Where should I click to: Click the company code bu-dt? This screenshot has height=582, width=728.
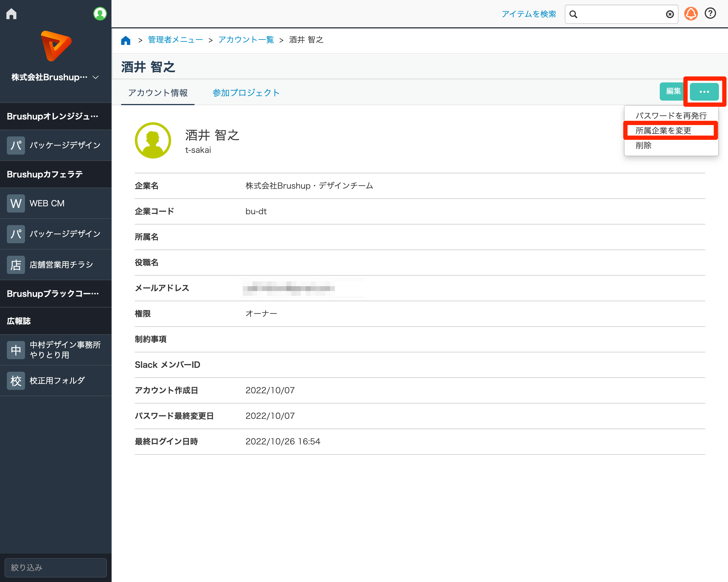(256, 211)
